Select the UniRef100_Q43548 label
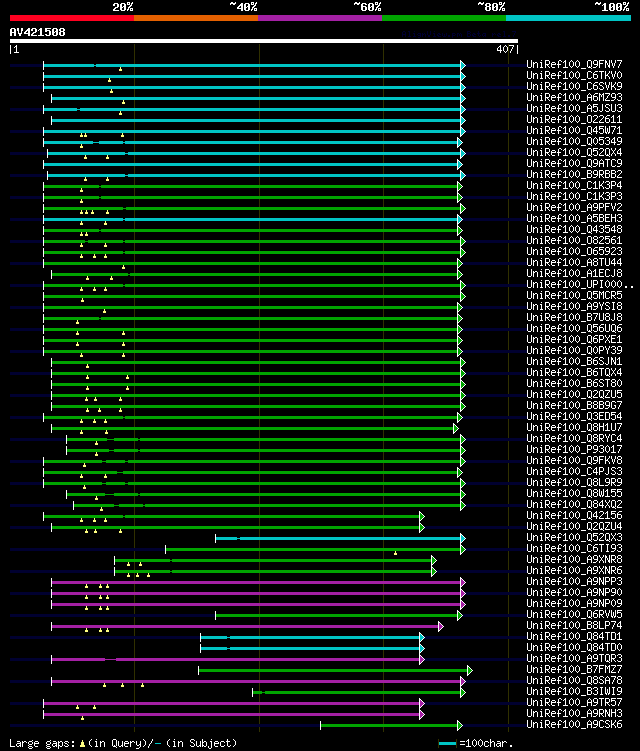This screenshot has height=751, width=640. (x=574, y=229)
